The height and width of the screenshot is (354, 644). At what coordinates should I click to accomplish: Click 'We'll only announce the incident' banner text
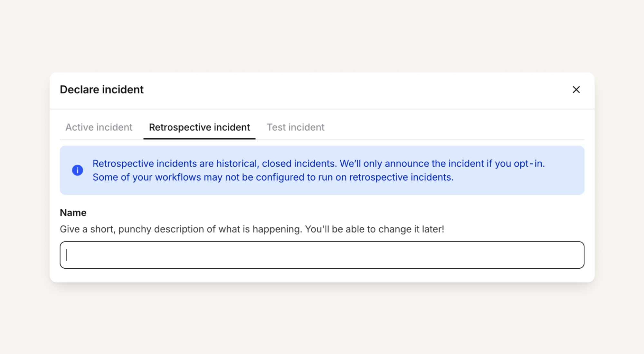412,164
